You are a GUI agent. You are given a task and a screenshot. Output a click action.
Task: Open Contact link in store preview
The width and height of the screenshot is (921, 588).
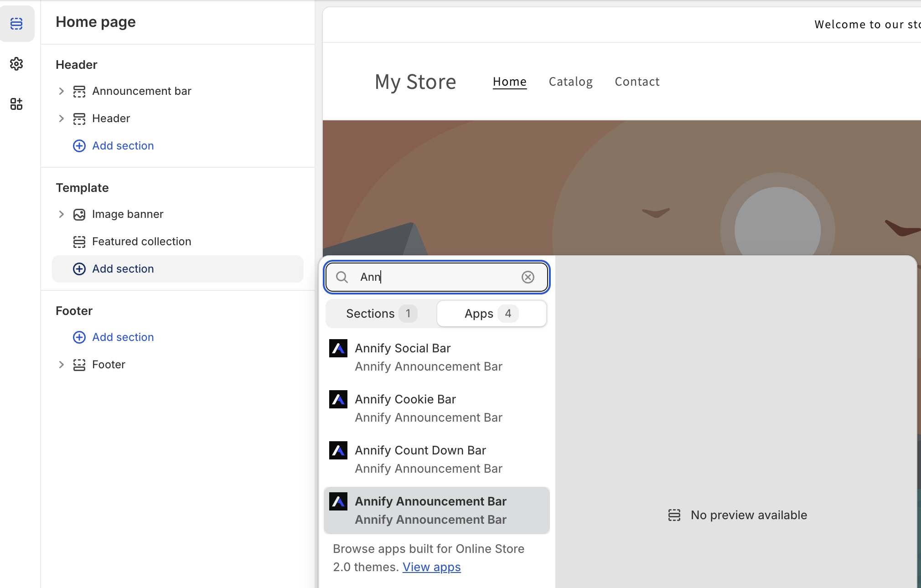[637, 82]
